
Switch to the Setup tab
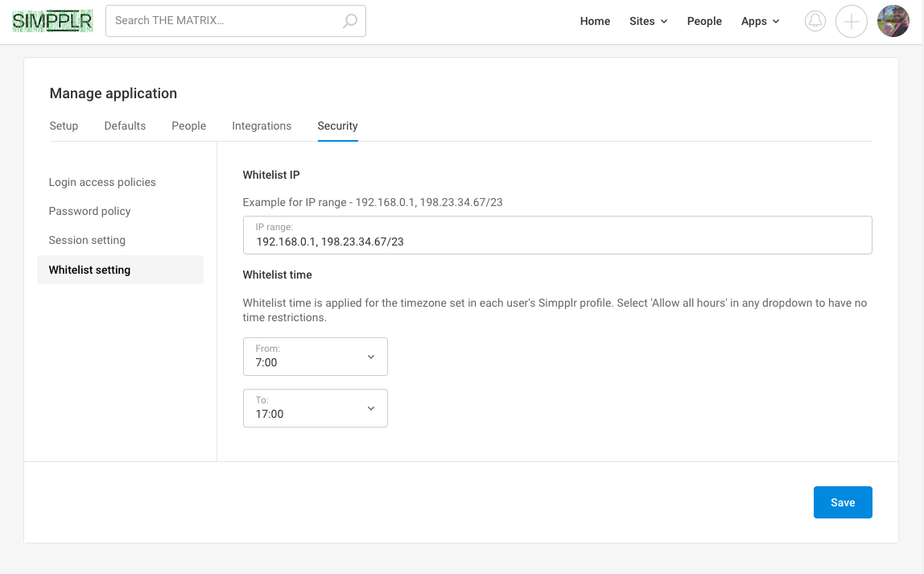(x=64, y=126)
